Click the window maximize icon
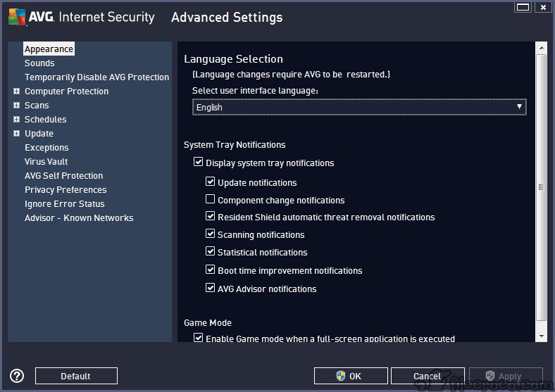 click(x=523, y=7)
